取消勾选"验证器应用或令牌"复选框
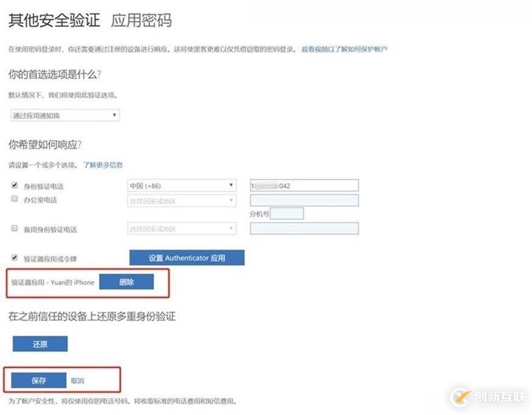Viewport: 532px width, 415px height. pyautogui.click(x=14, y=256)
